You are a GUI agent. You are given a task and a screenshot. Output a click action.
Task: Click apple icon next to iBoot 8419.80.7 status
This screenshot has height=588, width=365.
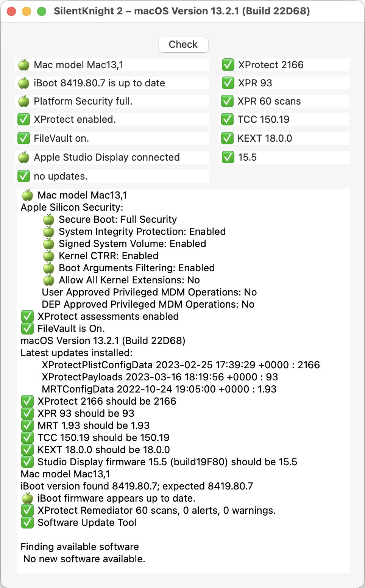(24, 83)
